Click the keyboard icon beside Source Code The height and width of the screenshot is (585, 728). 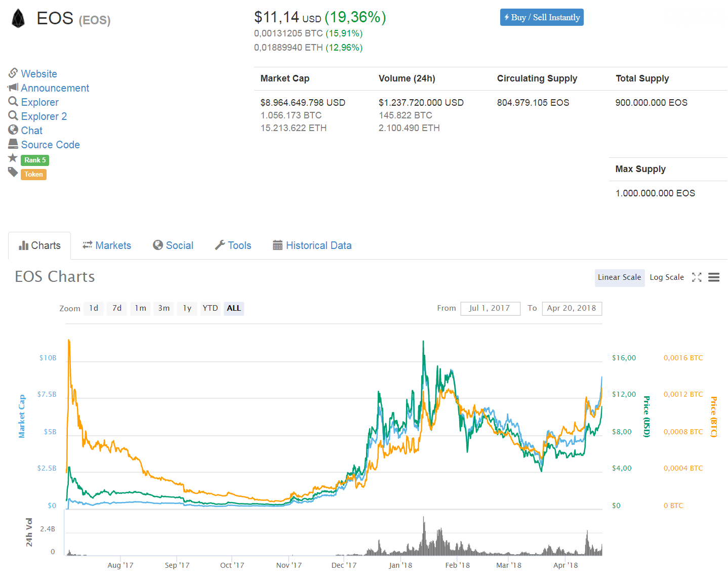[13, 144]
